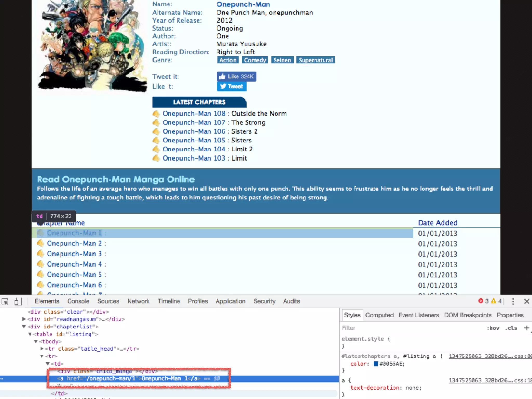The width and height of the screenshot is (532, 399).
Task: Click the inspect element picker icon
Action: point(5,302)
